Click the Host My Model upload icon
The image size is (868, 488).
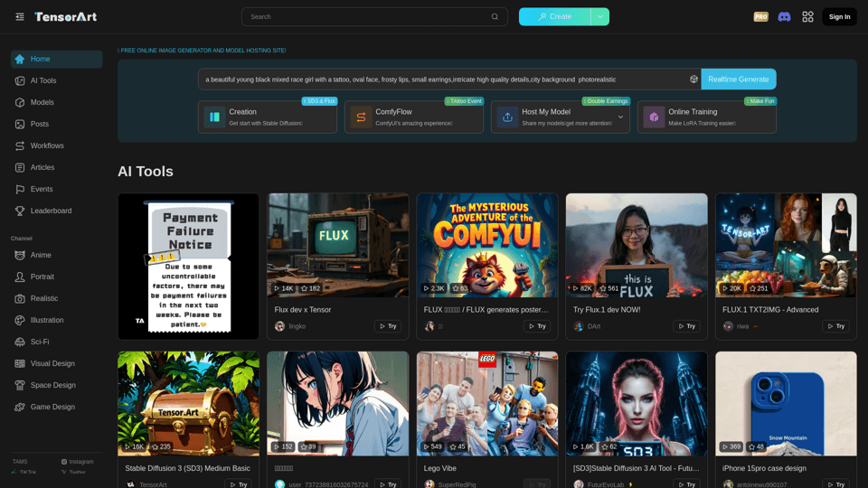[507, 117]
